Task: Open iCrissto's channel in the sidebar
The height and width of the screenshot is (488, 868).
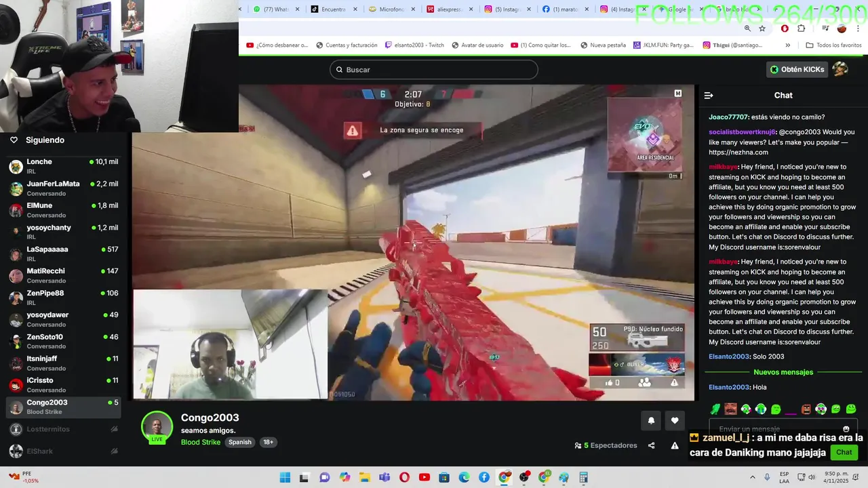Action: click(64, 385)
